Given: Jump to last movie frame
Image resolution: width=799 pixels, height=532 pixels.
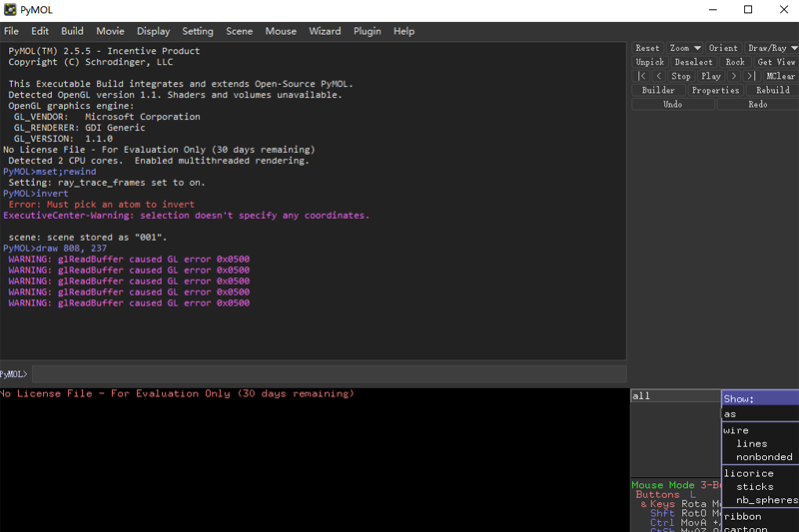Looking at the screenshot, I should [x=750, y=76].
